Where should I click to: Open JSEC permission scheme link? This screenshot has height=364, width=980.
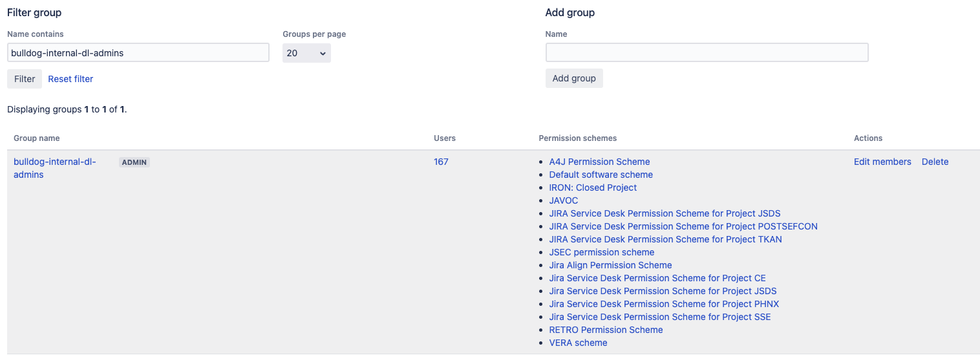coord(601,252)
